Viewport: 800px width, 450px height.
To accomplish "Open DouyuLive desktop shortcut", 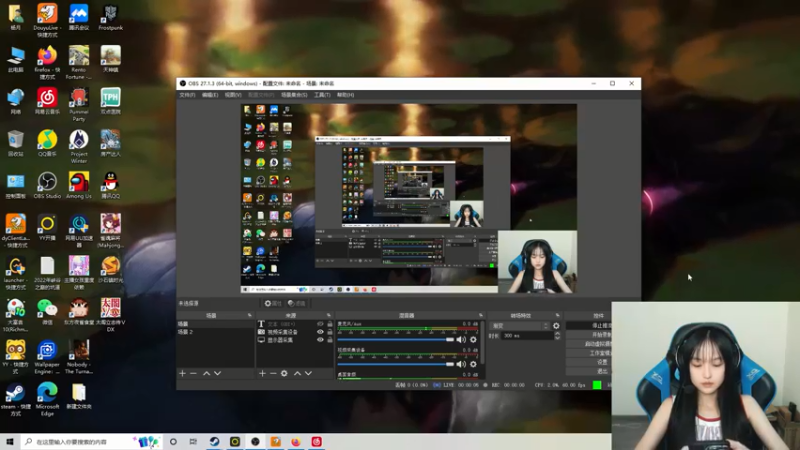I will tap(47, 20).
